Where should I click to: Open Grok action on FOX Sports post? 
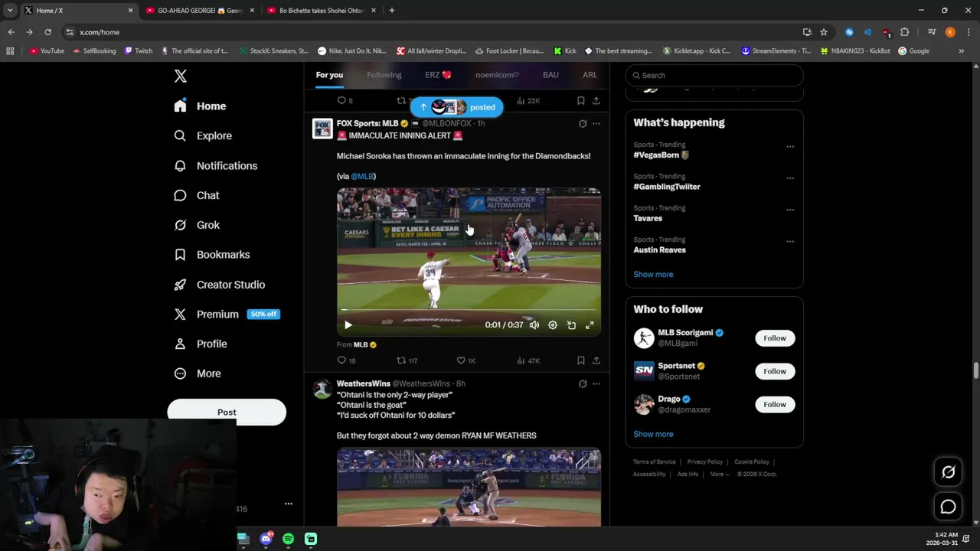coord(583,123)
